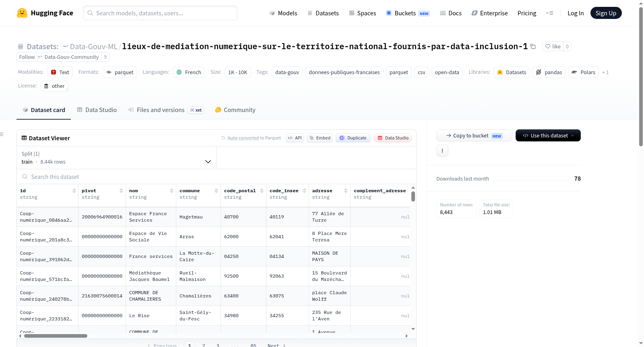Go to Buckets in the top navigation
Screen dimensions: 644x347
click(408, 13)
